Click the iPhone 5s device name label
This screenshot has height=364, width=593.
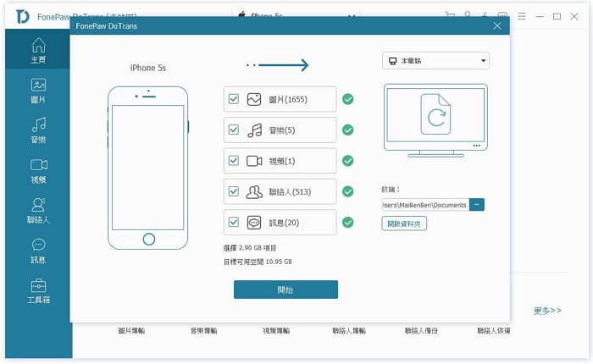[148, 68]
